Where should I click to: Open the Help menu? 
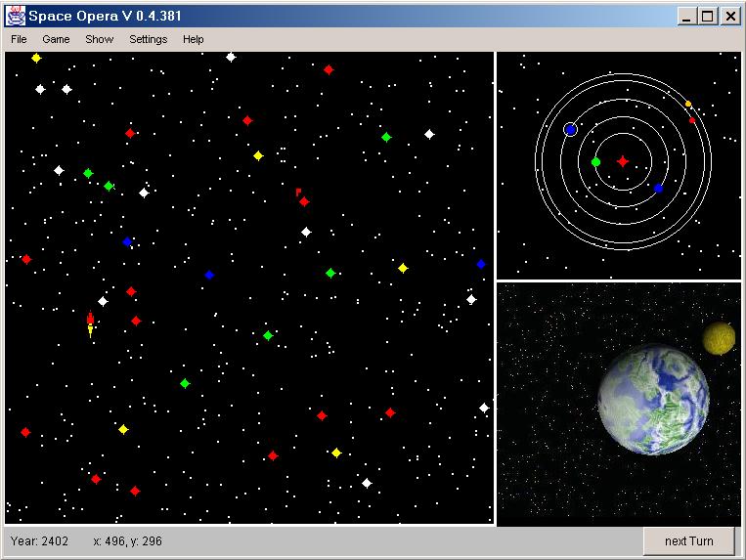click(x=194, y=39)
